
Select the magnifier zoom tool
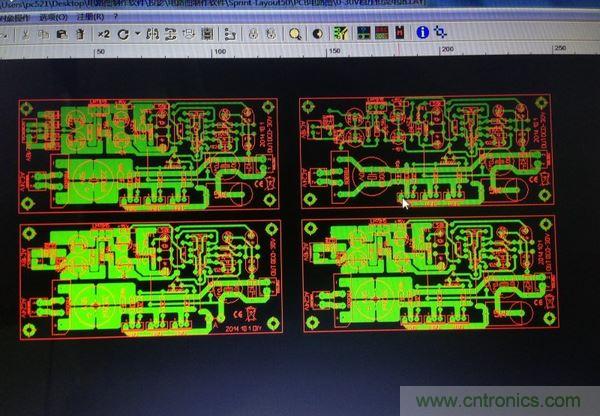(x=296, y=33)
